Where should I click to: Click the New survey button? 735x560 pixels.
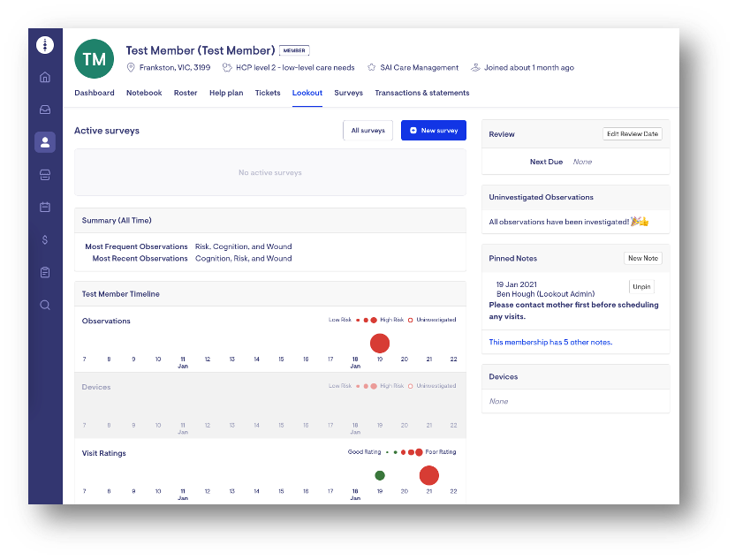click(433, 131)
